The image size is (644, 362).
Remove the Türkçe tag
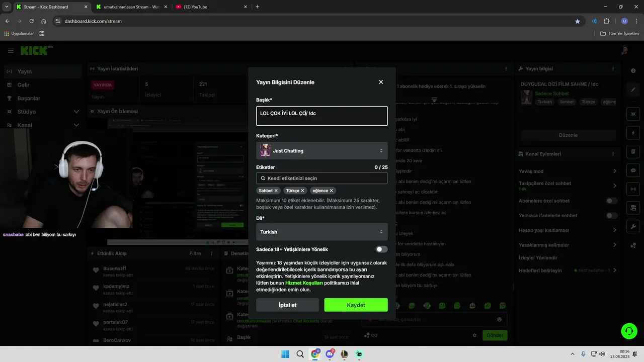tap(302, 191)
